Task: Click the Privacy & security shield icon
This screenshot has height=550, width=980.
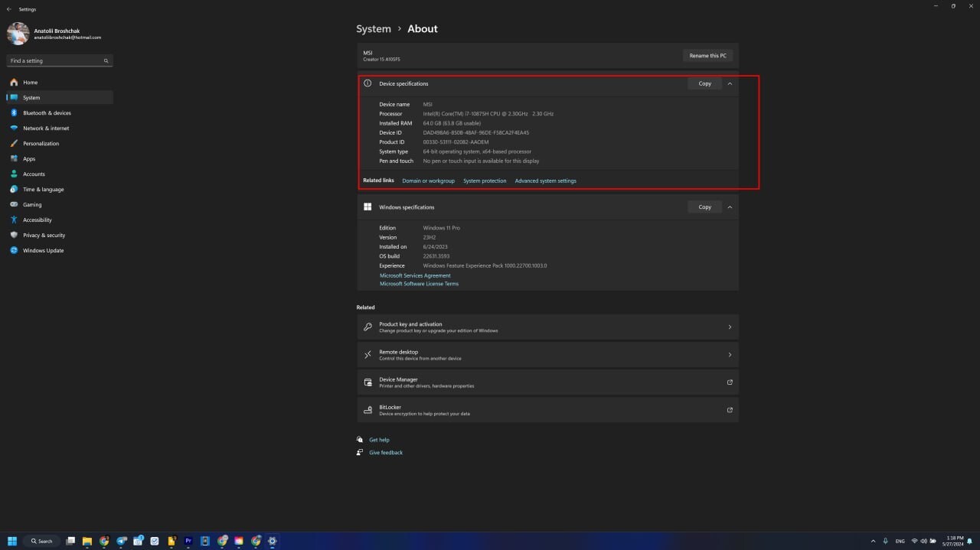Action: pyautogui.click(x=14, y=235)
